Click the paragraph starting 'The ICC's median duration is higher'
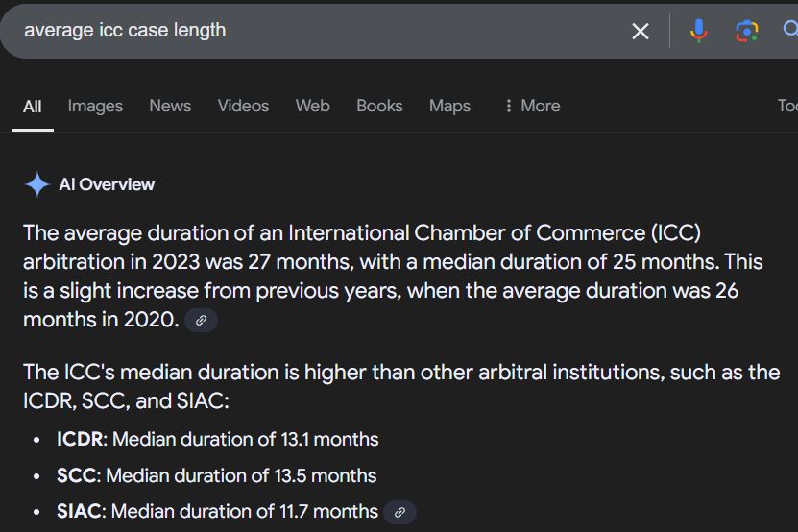Image resolution: width=798 pixels, height=532 pixels. click(x=401, y=386)
